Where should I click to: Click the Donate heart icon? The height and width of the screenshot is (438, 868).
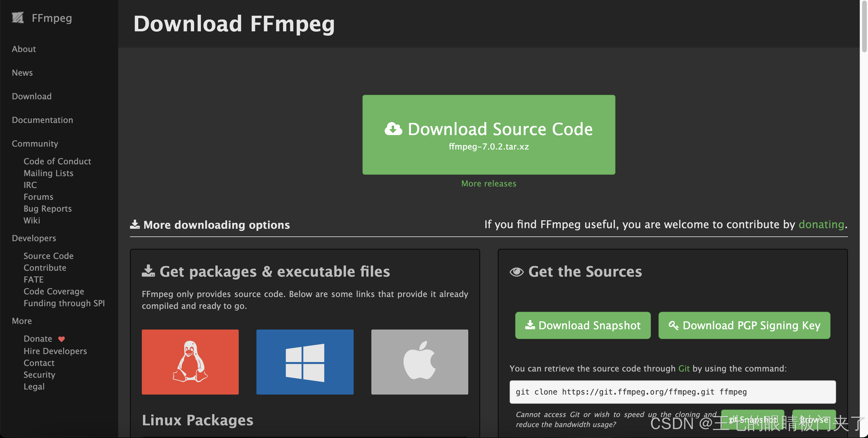click(62, 339)
